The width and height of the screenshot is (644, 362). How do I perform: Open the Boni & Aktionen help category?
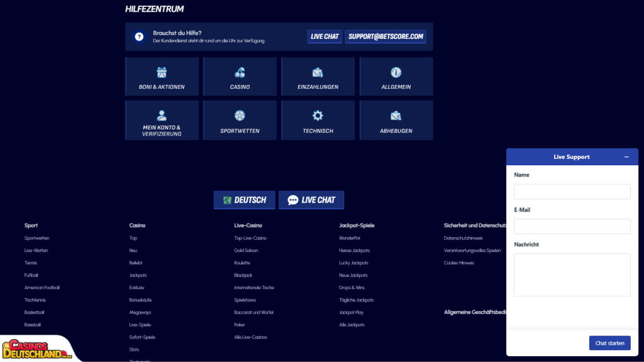pos(162,77)
